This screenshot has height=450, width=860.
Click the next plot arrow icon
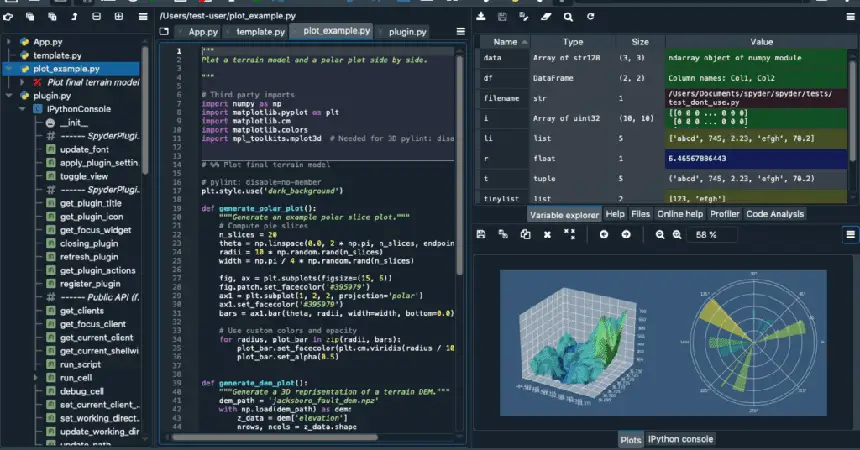626,234
